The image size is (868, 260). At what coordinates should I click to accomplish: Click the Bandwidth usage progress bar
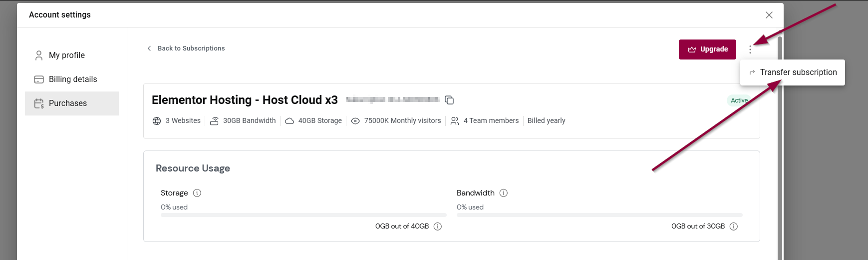tap(599, 215)
